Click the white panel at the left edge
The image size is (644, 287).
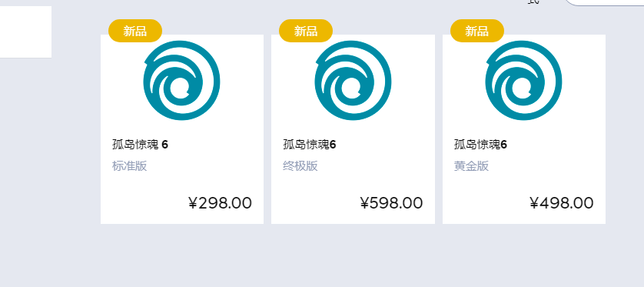point(25,32)
